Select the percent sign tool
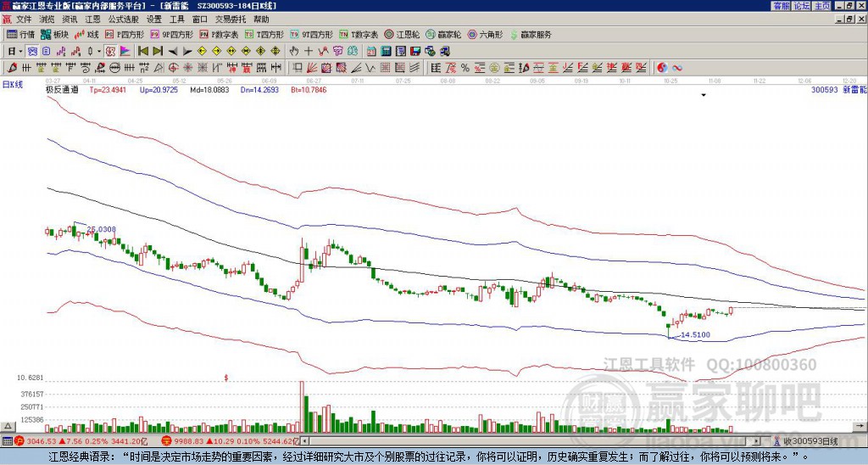The height and width of the screenshot is (465, 868). 465,68
